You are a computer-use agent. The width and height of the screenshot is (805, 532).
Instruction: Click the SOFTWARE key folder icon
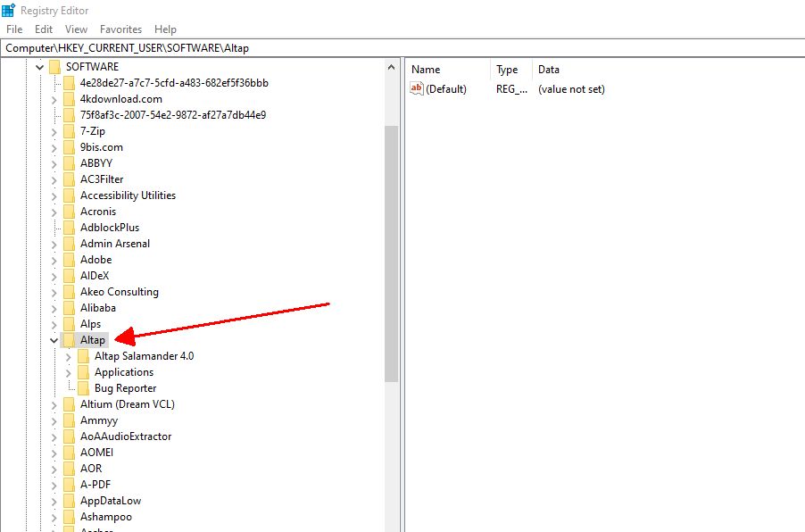click(x=54, y=67)
